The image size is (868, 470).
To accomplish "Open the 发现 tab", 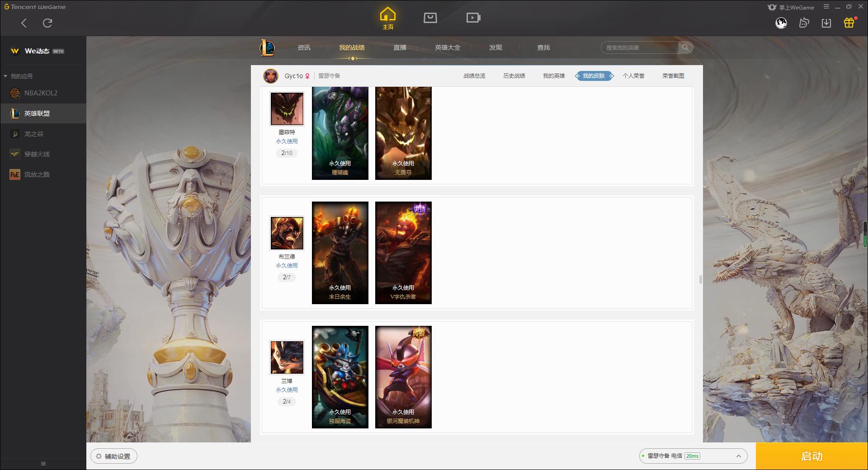I will 495,47.
